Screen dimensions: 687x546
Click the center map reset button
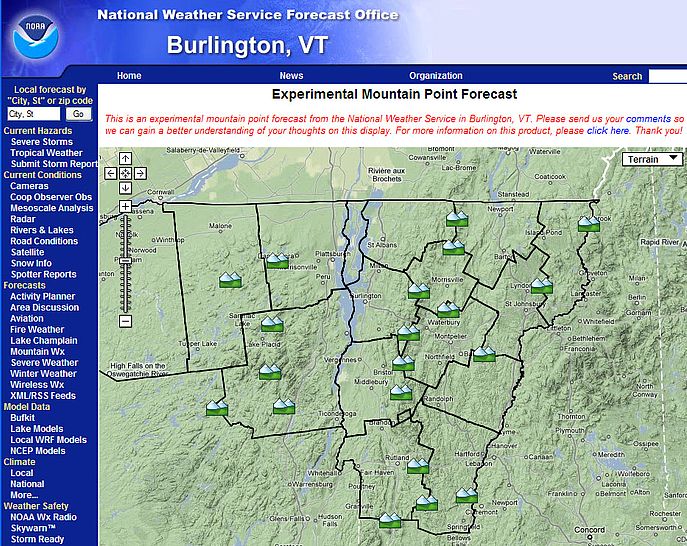[125, 174]
